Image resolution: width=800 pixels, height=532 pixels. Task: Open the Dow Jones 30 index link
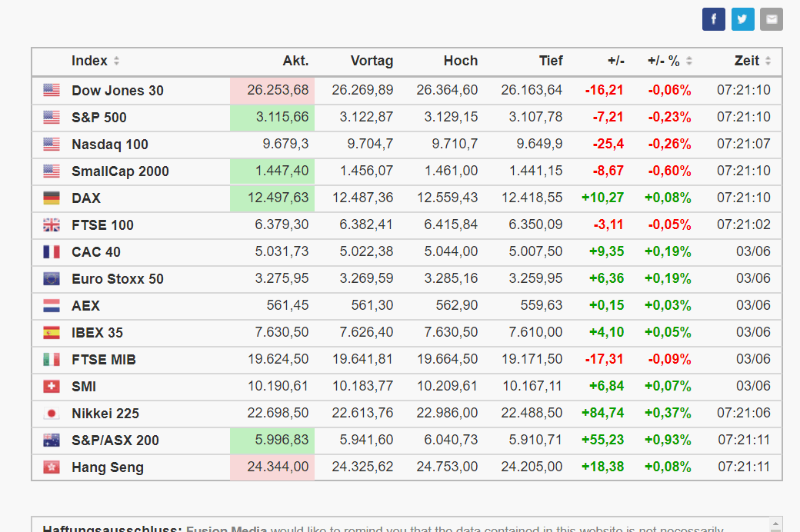[118, 91]
